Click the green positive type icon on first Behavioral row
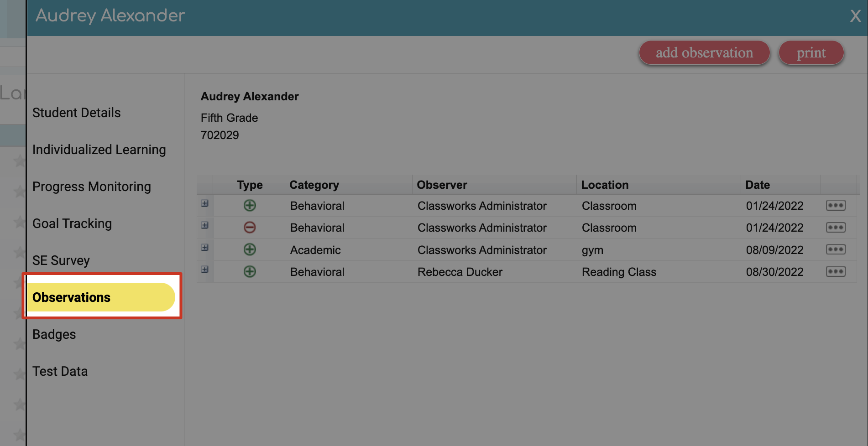The height and width of the screenshot is (446, 868). 249,205
